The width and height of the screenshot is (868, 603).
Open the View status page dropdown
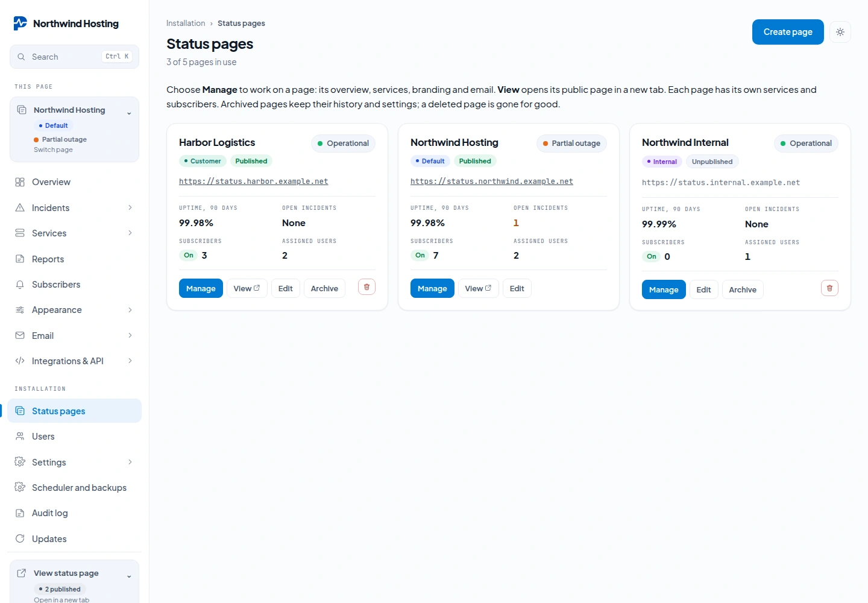[x=74, y=581]
